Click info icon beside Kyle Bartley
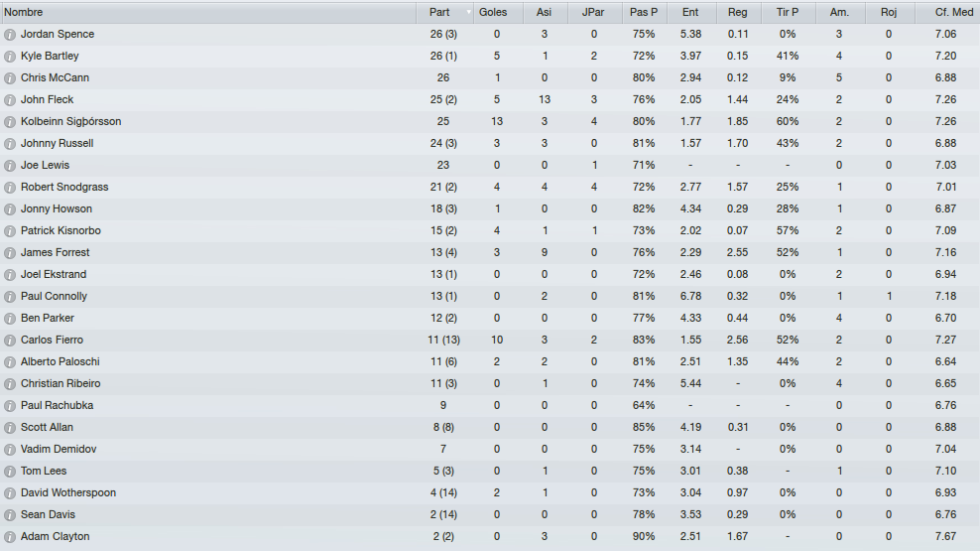980x551 pixels. (9, 57)
